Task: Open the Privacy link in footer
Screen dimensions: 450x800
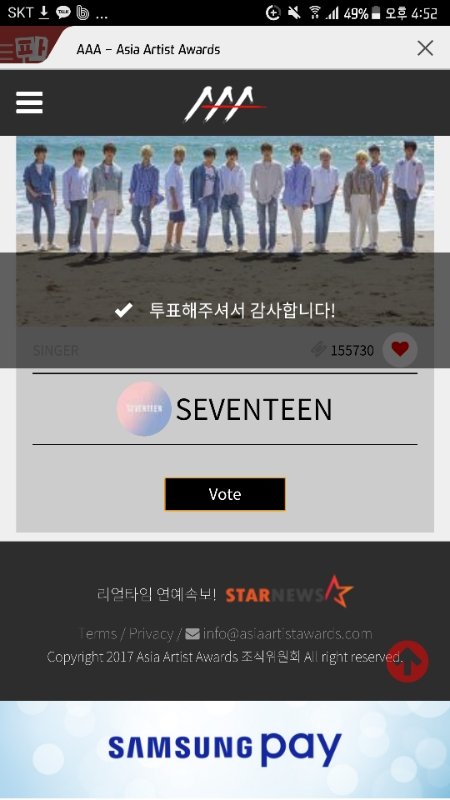Action: point(151,634)
